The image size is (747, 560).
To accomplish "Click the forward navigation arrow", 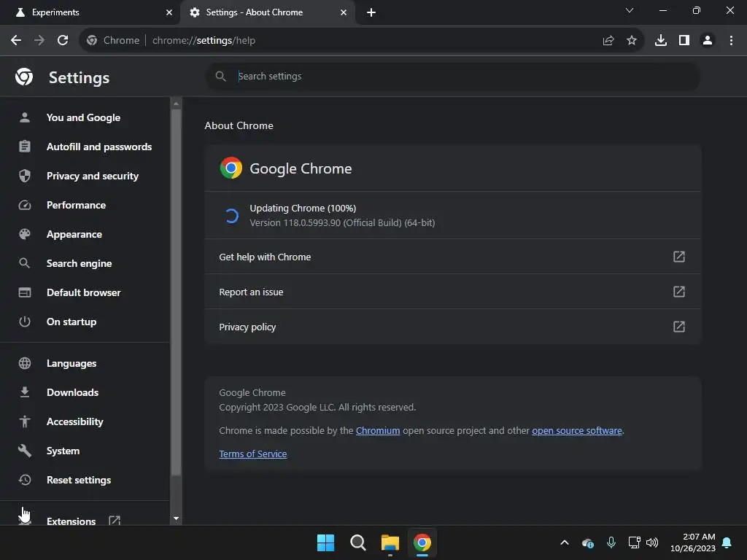I will [x=39, y=41].
